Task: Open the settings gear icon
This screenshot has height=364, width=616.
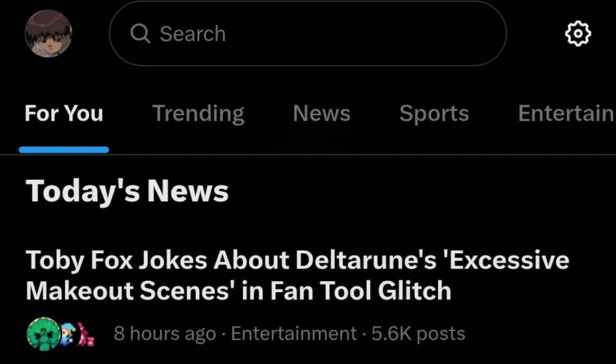Action: (578, 34)
